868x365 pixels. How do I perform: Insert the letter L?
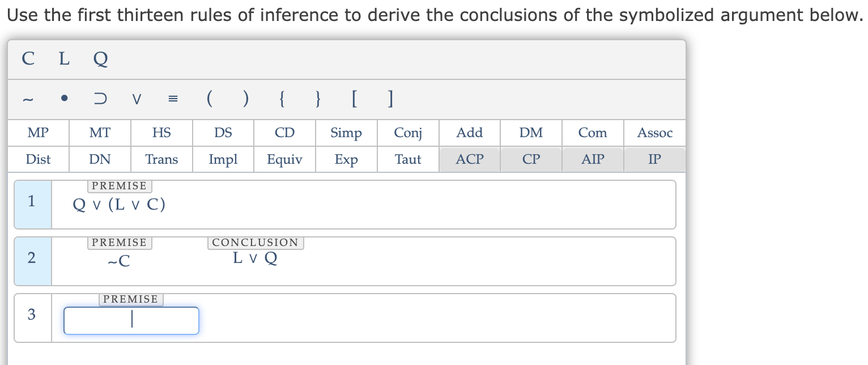[63, 59]
